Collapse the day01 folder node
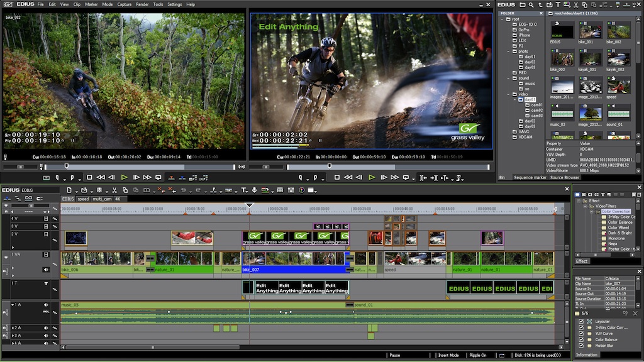Viewport: 644px width, 362px height. [515, 99]
